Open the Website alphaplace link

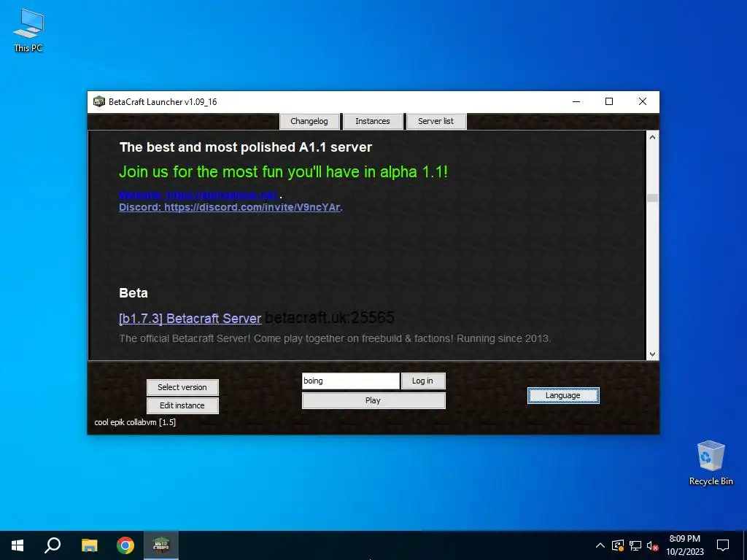coord(198,195)
